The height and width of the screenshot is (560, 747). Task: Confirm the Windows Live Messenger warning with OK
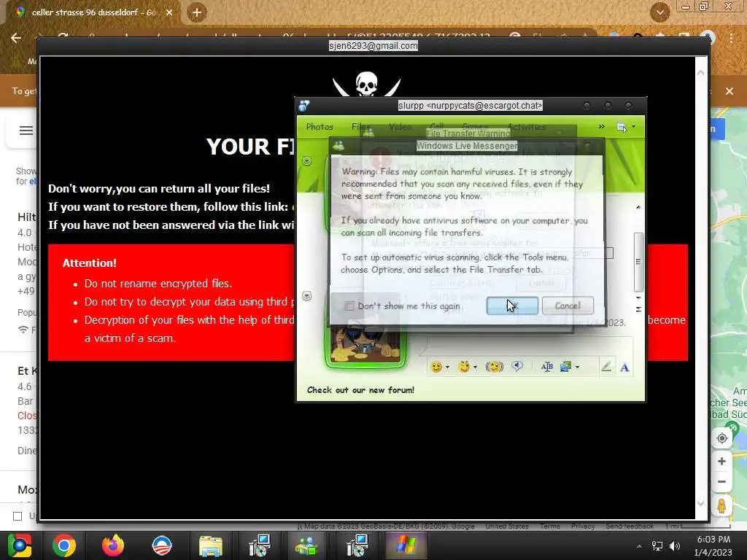click(x=512, y=306)
